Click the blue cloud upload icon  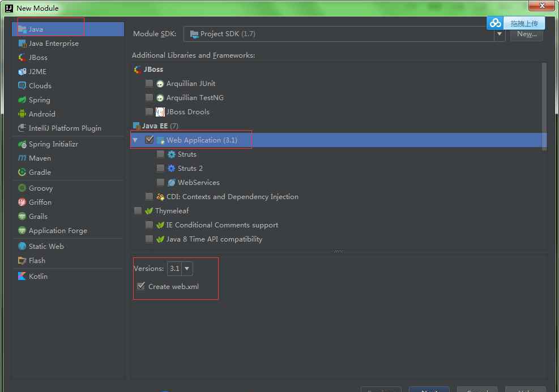pos(495,23)
